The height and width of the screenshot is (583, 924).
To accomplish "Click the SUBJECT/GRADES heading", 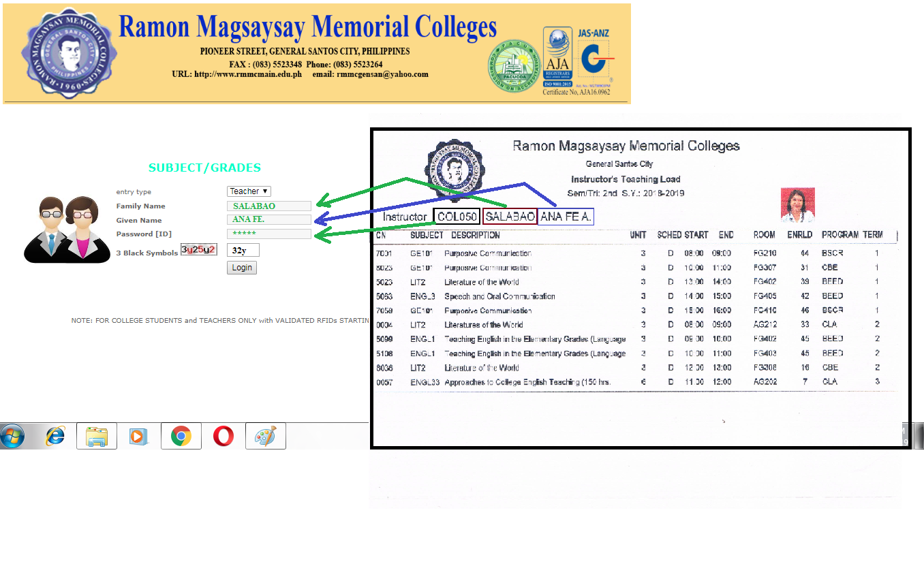I will [x=204, y=168].
